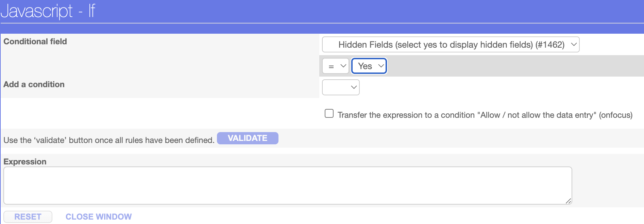Enable the Transfer the expression checkbox
This screenshot has height=224, width=644.
[x=329, y=113]
